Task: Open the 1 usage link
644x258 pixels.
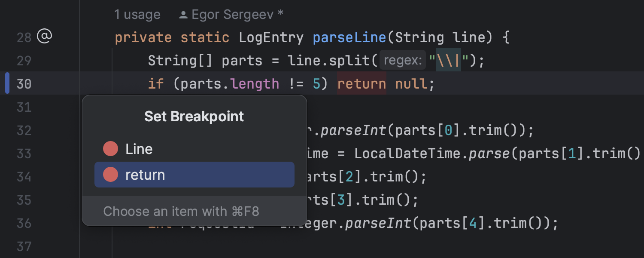Action: [x=137, y=15]
